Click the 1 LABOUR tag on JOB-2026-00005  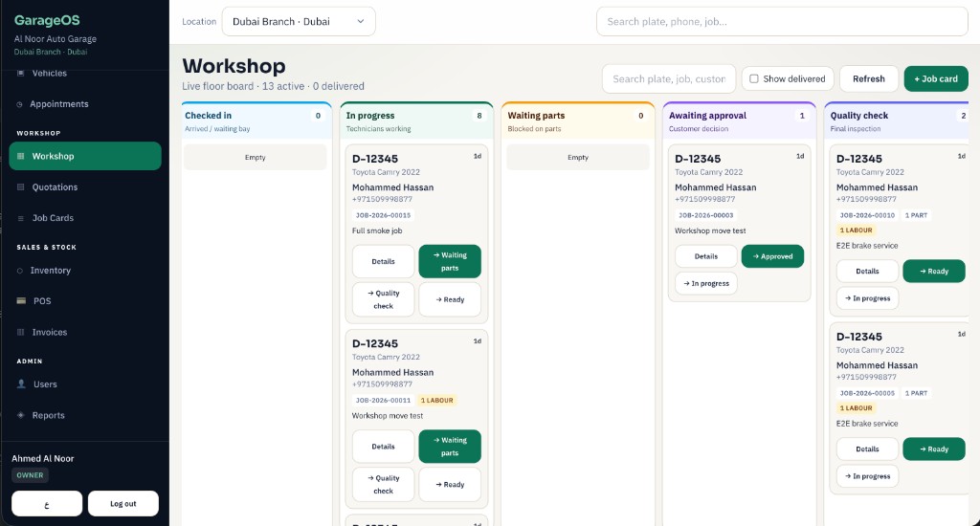[x=856, y=408]
